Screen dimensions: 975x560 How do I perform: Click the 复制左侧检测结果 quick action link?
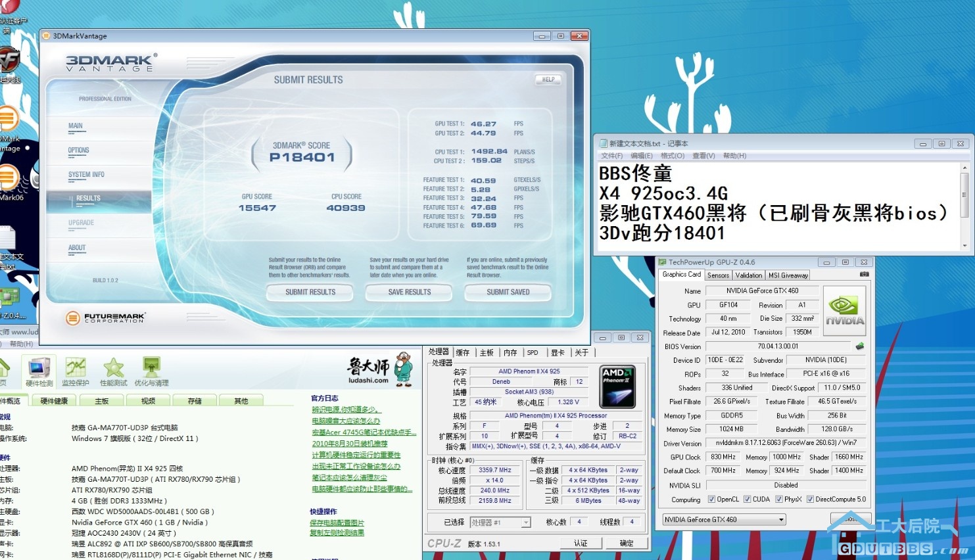click(337, 533)
